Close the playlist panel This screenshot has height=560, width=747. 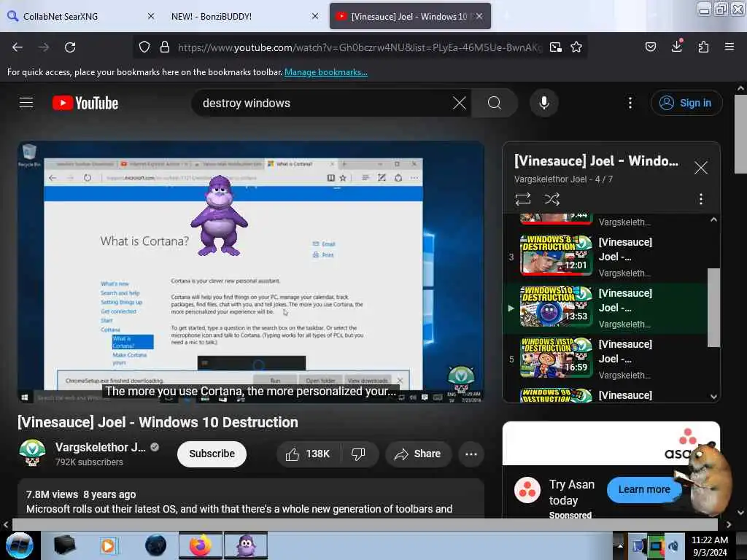click(x=701, y=168)
